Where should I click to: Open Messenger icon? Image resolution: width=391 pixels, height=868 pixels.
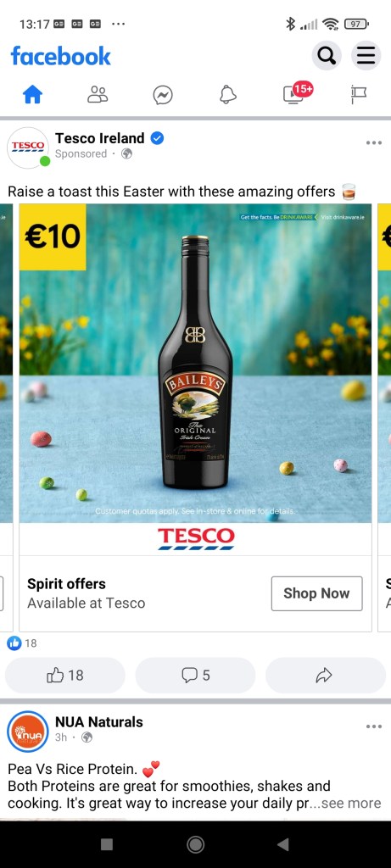click(x=163, y=95)
